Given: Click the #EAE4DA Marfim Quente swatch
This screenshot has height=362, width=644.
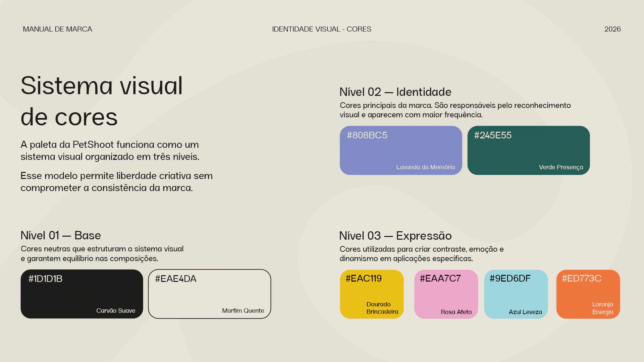Looking at the screenshot, I should click(x=210, y=294).
